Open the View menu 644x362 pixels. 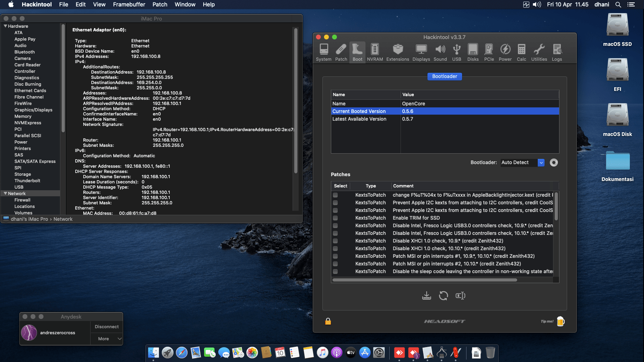coord(99,4)
